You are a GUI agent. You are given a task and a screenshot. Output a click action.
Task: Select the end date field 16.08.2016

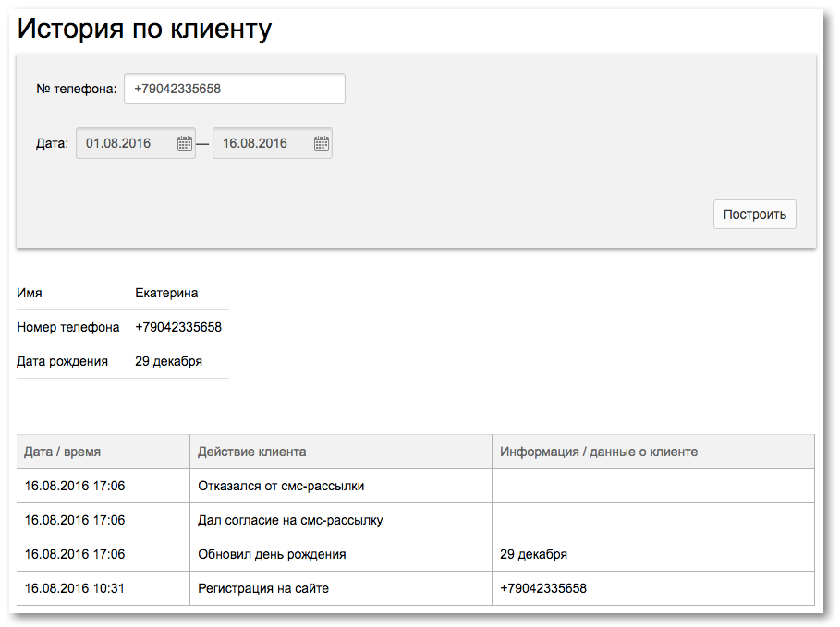point(272,143)
